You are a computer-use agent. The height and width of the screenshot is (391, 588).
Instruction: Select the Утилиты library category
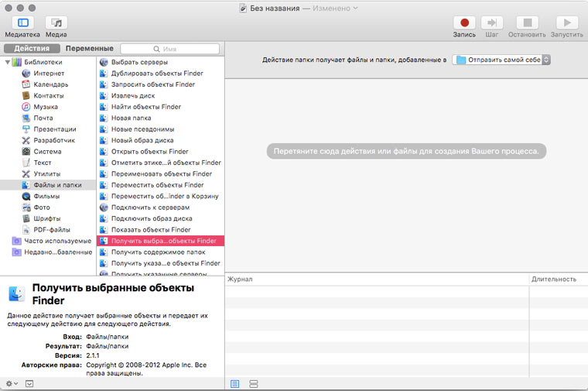[46, 174]
